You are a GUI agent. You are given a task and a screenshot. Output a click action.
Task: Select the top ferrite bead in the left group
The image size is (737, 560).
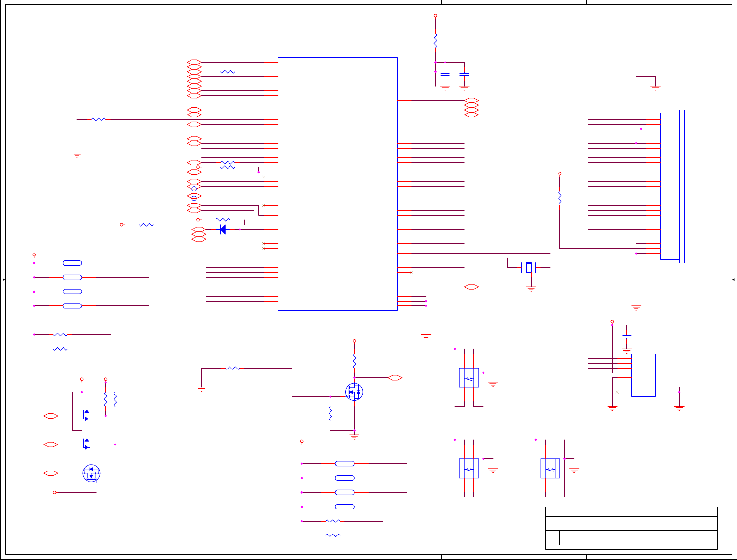pyautogui.click(x=72, y=263)
